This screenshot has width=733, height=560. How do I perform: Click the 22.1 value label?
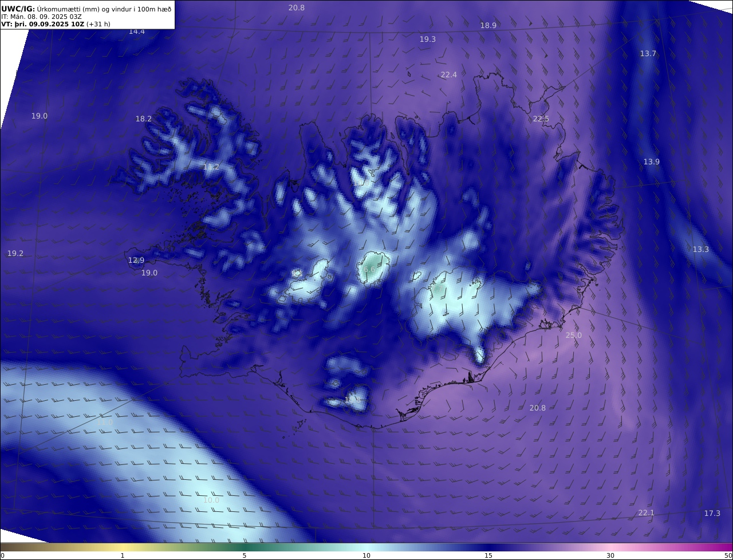coord(647,513)
